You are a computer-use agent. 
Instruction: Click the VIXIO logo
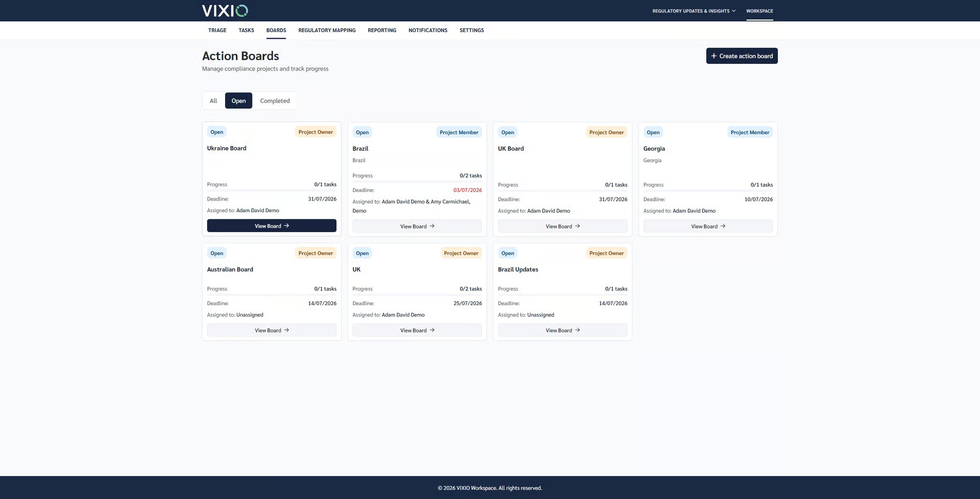[225, 11]
